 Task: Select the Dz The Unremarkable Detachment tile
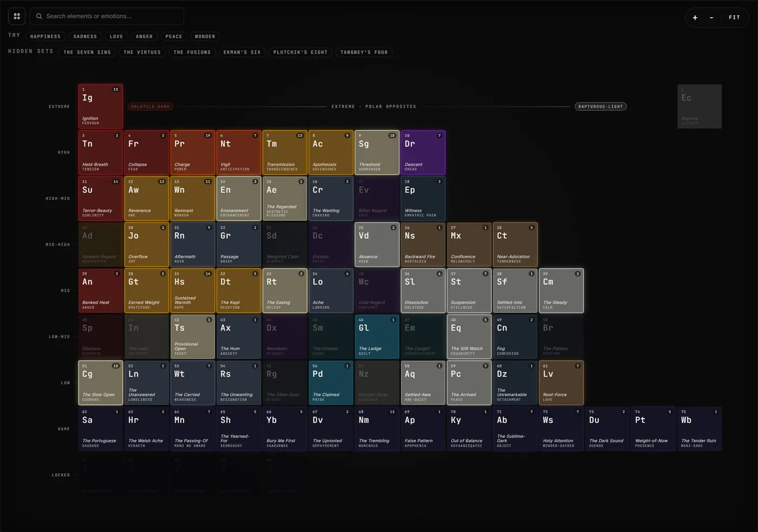(515, 382)
